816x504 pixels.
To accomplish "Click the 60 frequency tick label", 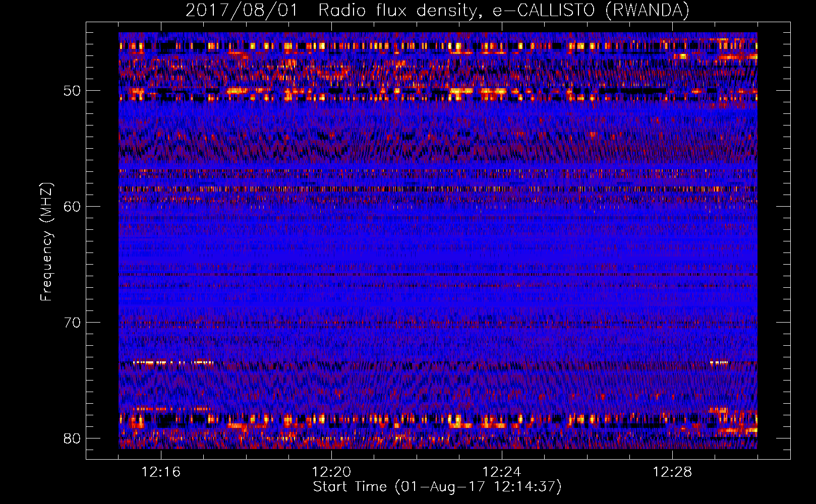I will [72, 207].
